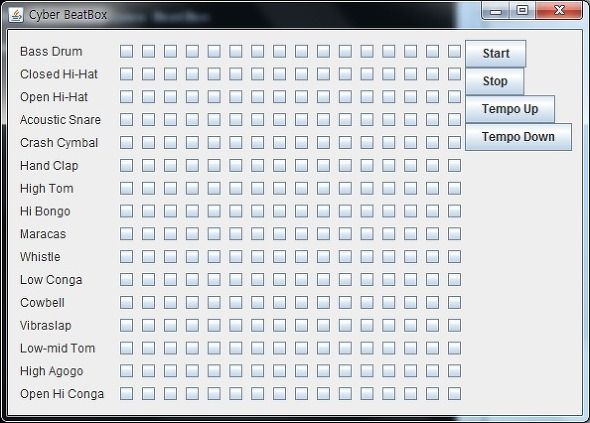Screen dimensions: 590x423
Task: Tick first beat box for Open Hi Conga
Action: point(126,394)
